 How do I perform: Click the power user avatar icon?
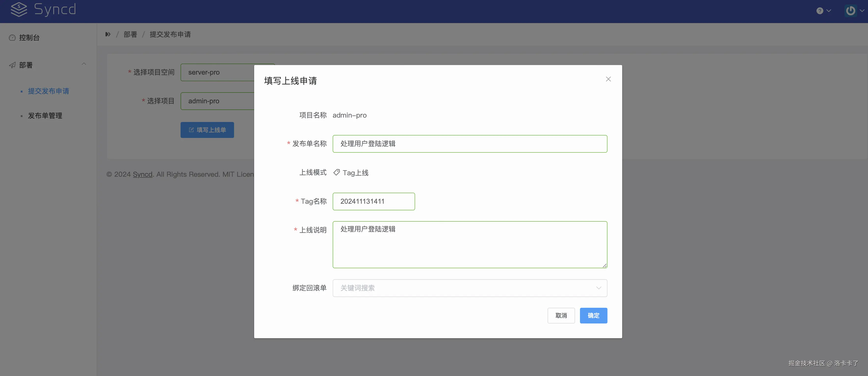pyautogui.click(x=851, y=11)
